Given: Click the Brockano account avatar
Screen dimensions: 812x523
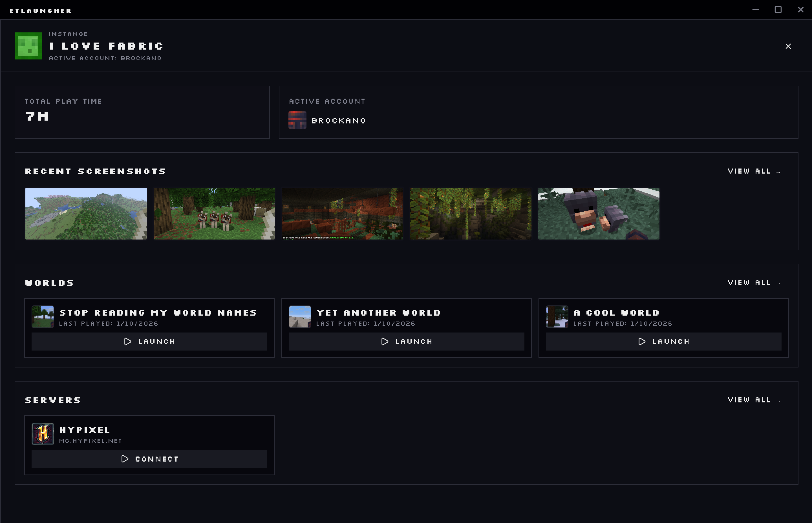Looking at the screenshot, I should pos(297,120).
